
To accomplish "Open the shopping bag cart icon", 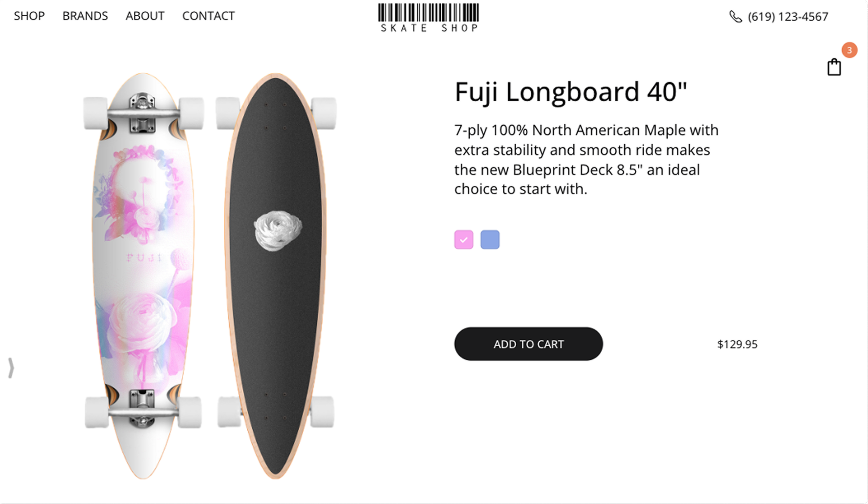I will click(834, 67).
